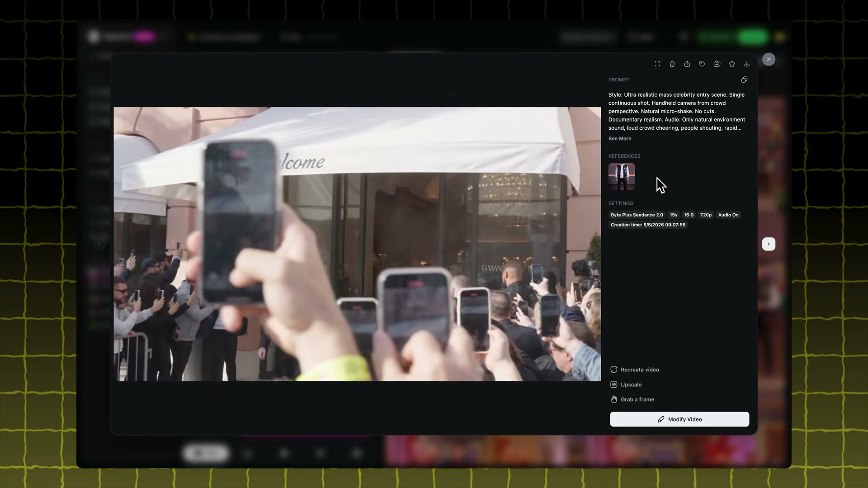The height and width of the screenshot is (488, 868).
Task: Click the "Byte Plus Seedance 2.0" settings chip
Action: [637, 215]
